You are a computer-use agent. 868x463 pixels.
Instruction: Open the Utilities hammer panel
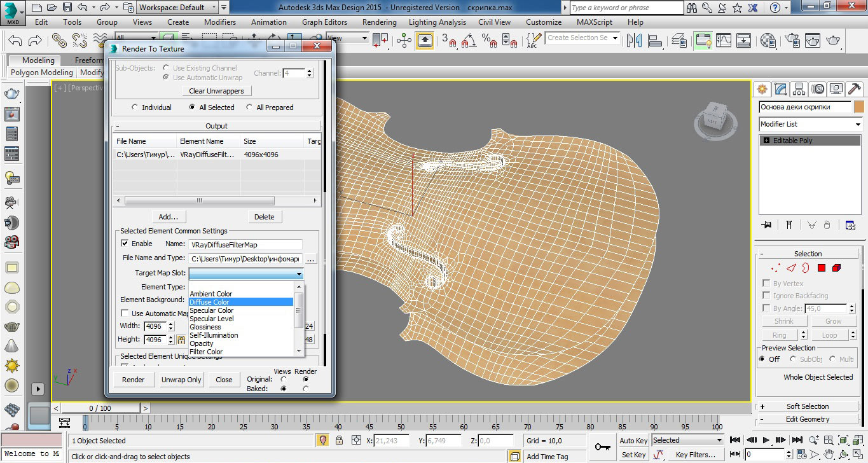coord(855,89)
